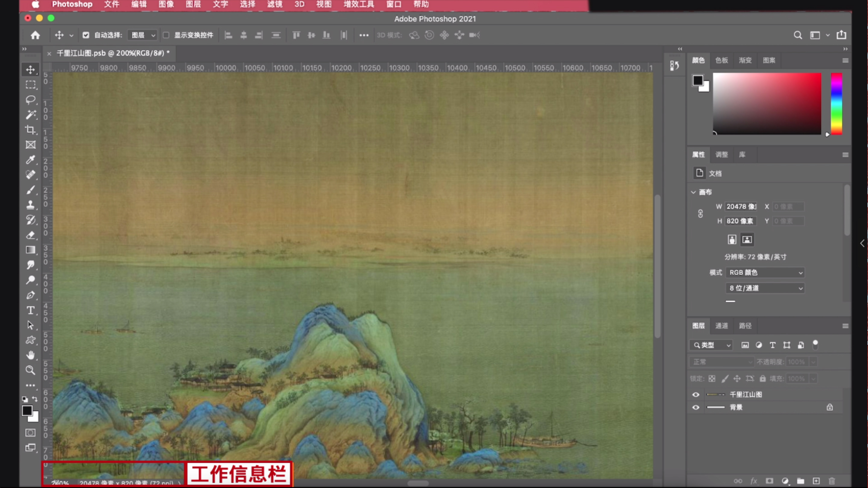The width and height of the screenshot is (868, 488).
Task: Set canvas to landscape orientation
Action: pos(747,240)
